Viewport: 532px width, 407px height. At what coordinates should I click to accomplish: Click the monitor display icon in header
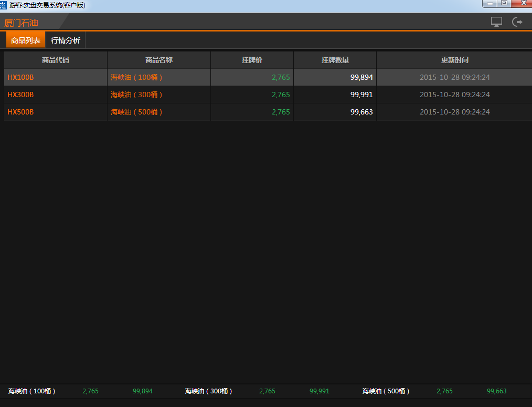(496, 22)
